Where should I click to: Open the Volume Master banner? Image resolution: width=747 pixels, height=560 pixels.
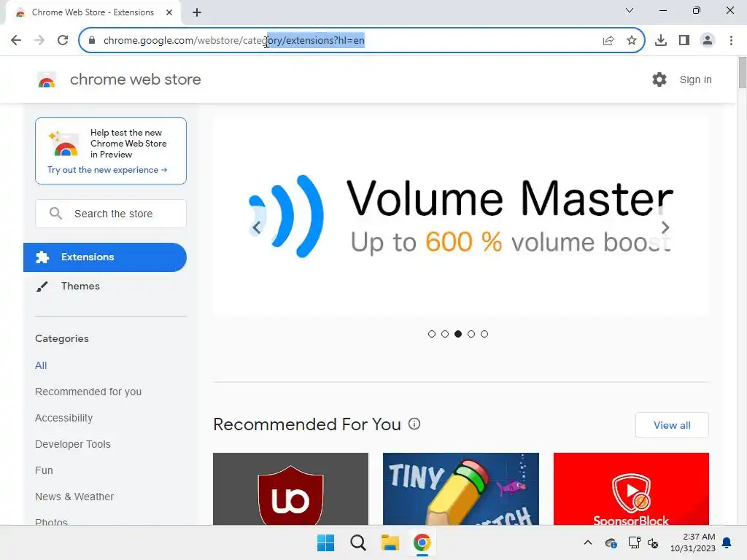pos(461,217)
